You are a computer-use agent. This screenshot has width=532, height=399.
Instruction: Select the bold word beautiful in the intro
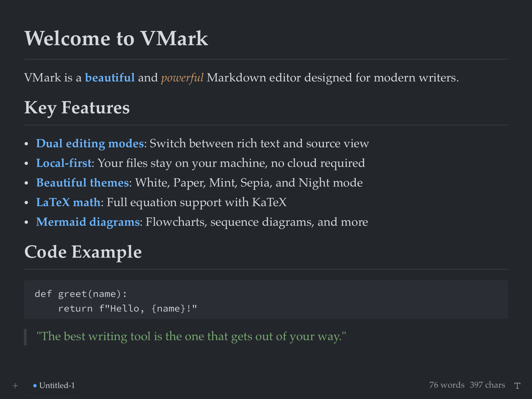(110, 77)
